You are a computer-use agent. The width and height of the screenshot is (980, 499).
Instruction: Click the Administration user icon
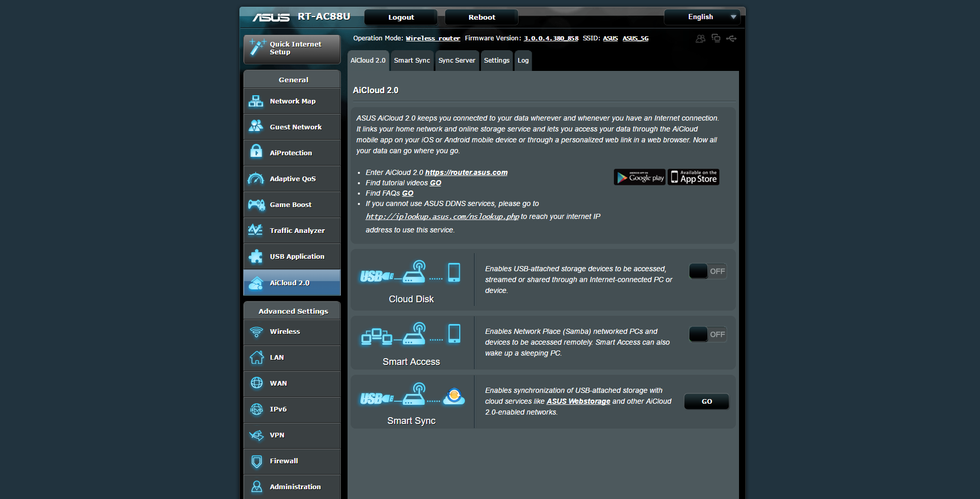click(x=257, y=487)
